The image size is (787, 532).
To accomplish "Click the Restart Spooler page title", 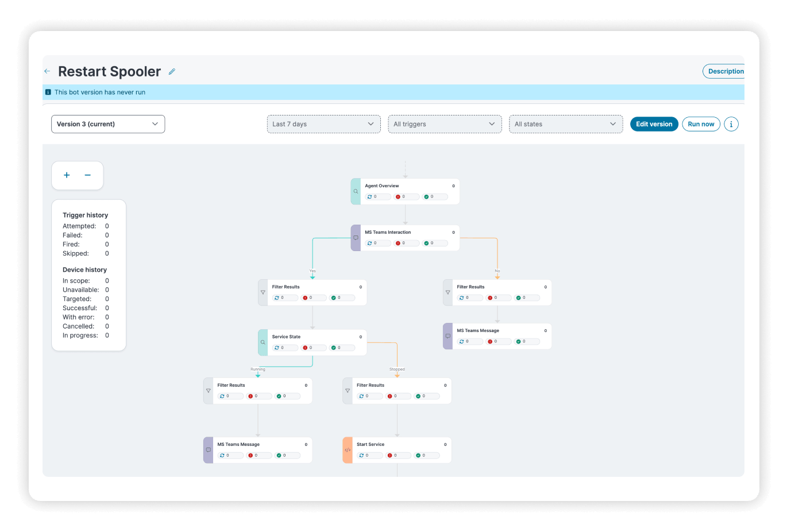I will point(109,71).
